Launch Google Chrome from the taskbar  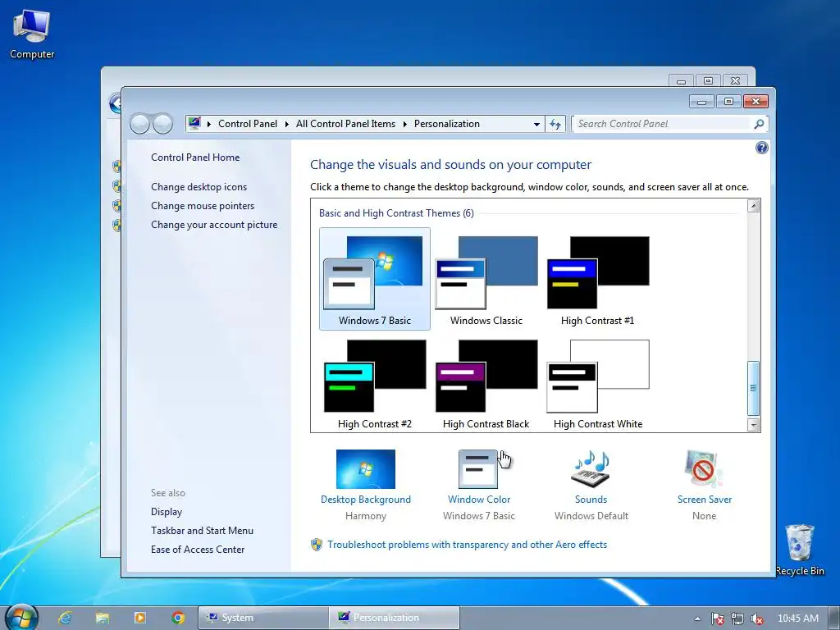178,618
